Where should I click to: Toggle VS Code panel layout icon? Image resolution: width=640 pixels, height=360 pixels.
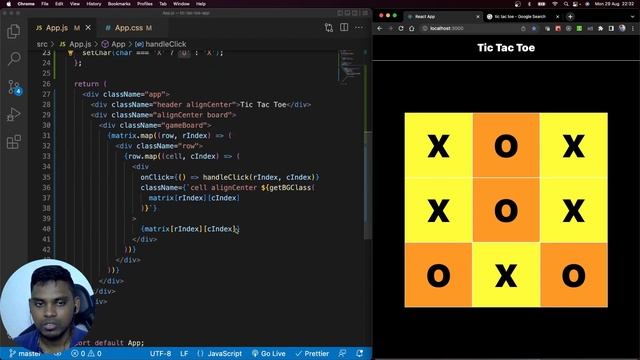point(347,13)
